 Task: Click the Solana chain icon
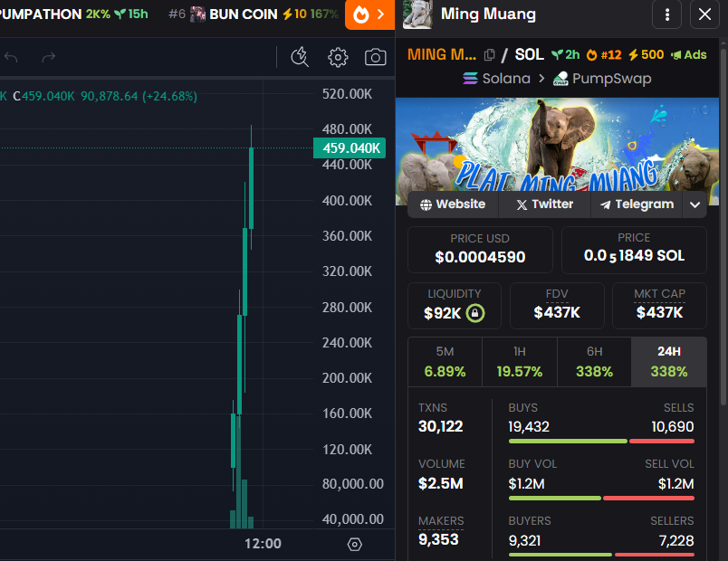coord(470,79)
